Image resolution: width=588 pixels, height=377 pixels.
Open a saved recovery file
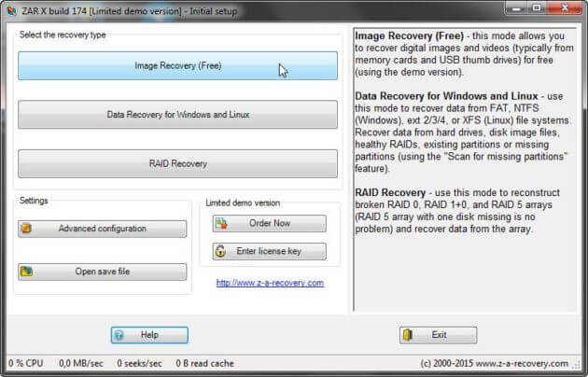(103, 272)
